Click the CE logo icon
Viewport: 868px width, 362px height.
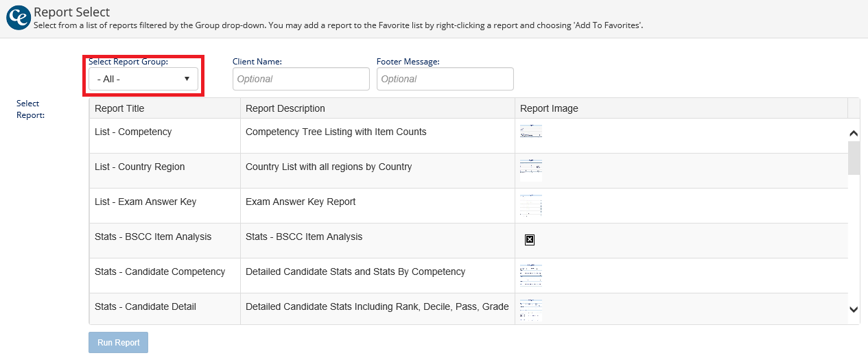tap(18, 19)
